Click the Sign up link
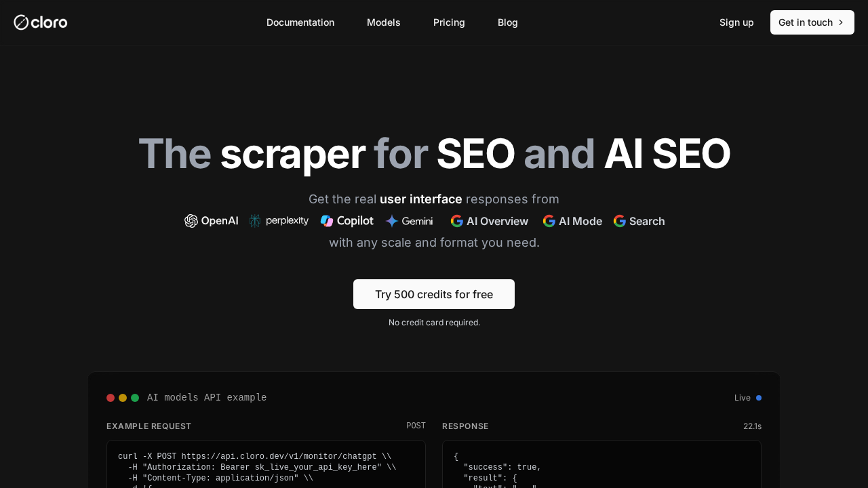This screenshot has height=488, width=868. tap(736, 22)
